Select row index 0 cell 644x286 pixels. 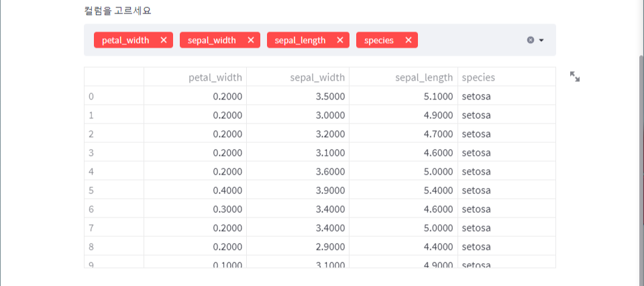click(114, 96)
